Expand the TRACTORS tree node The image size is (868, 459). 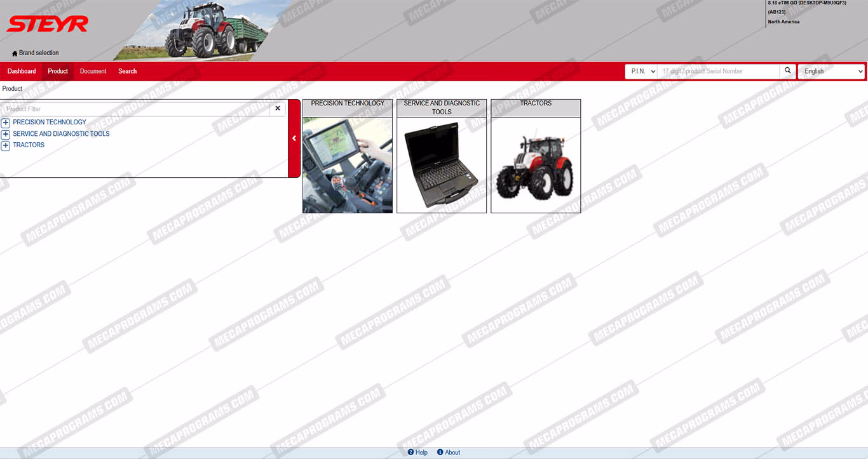[6, 145]
